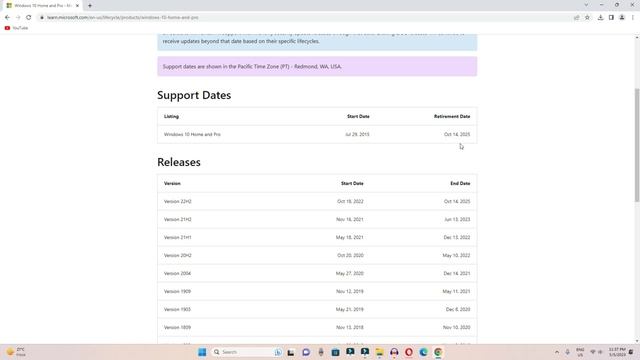The image size is (640, 360).
Task: Close the Windows 10 Home and Pro tab
Action: [78, 6]
